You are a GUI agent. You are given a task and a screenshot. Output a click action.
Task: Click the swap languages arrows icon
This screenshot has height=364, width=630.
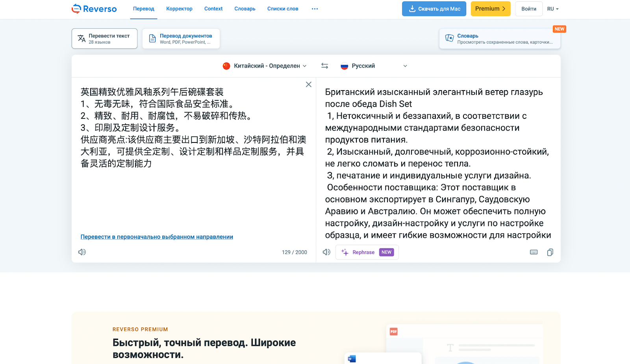click(324, 66)
